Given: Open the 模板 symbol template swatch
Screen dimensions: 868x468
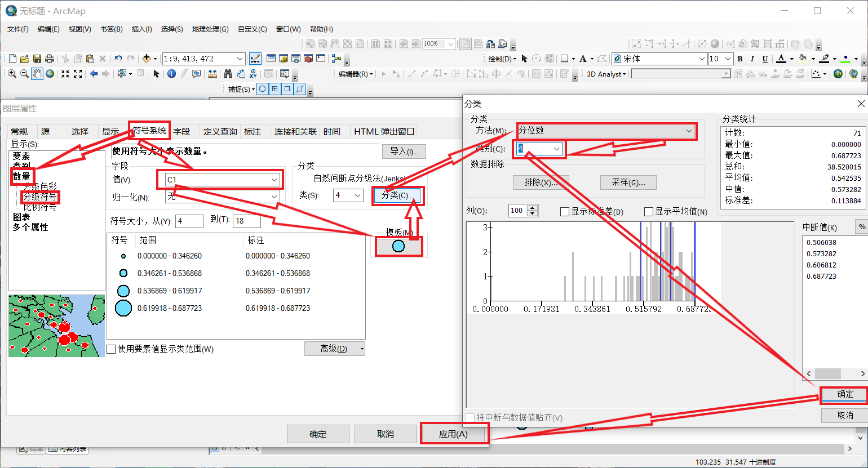Looking at the screenshot, I should click(398, 246).
